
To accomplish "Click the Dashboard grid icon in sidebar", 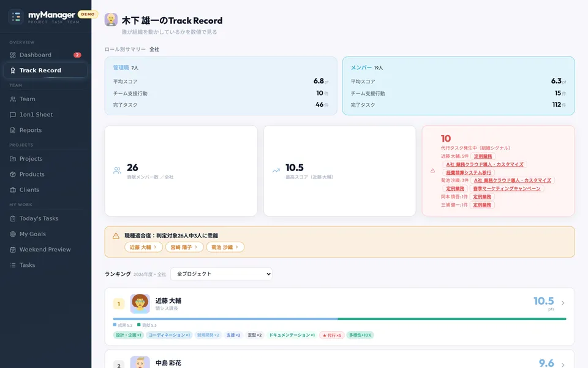I will click(13, 55).
